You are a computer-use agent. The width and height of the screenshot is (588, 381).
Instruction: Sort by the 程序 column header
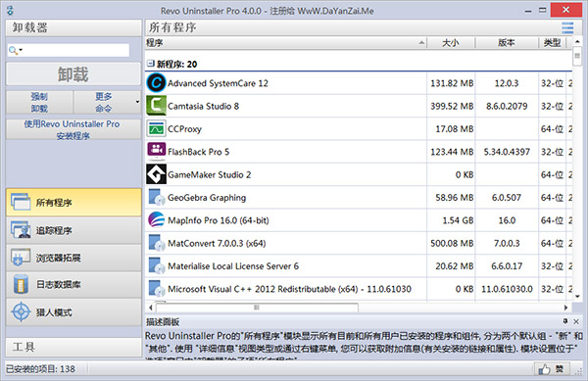[286, 43]
